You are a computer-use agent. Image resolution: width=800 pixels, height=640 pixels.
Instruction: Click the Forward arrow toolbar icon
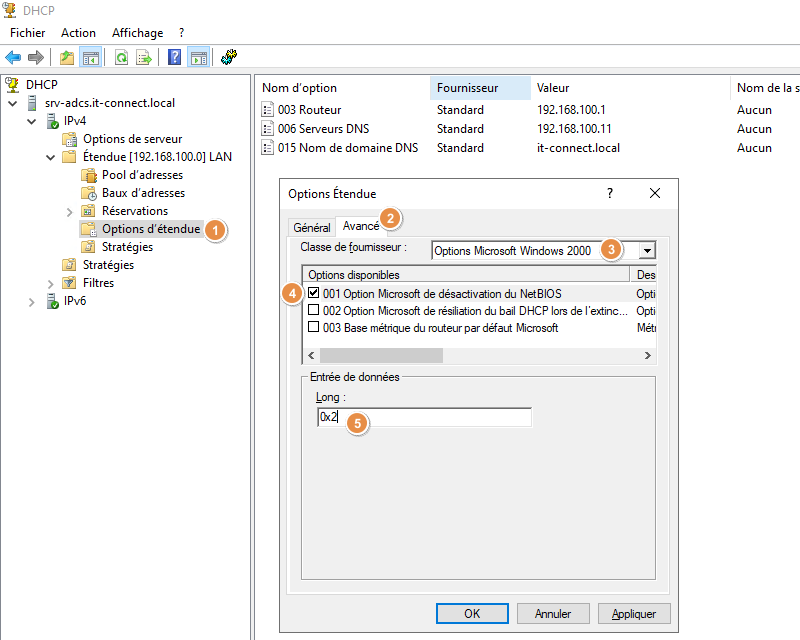click(36, 57)
